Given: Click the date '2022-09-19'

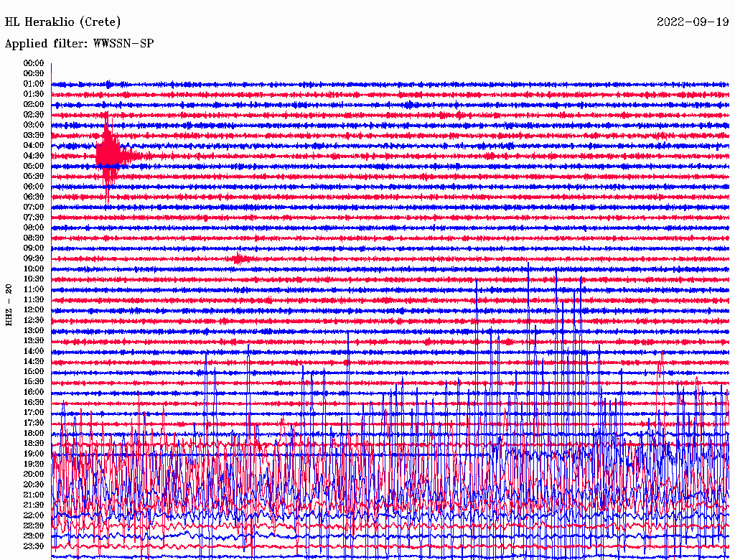Looking at the screenshot, I should [x=693, y=22].
